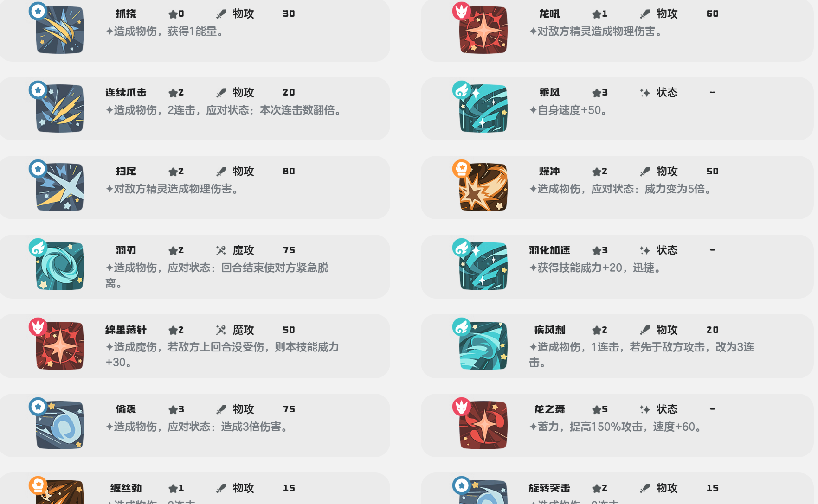Click the 缠丝劲 skill name
Viewport: 818px width, 504px height.
[x=126, y=488]
